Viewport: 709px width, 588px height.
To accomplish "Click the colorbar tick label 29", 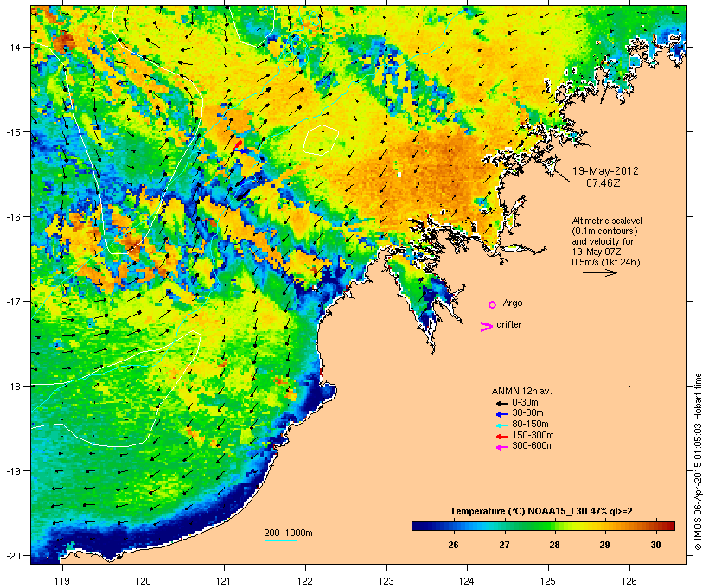I will pyautogui.click(x=604, y=546).
